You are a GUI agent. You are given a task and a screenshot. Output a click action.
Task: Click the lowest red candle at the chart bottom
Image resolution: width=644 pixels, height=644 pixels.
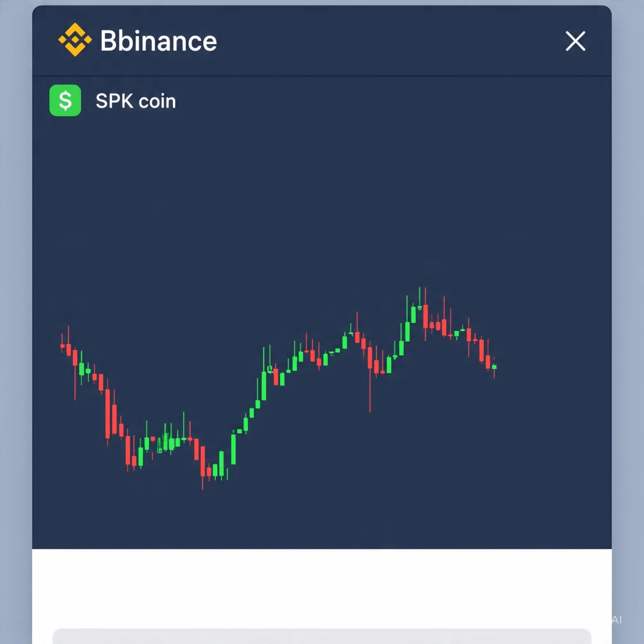[203, 460]
